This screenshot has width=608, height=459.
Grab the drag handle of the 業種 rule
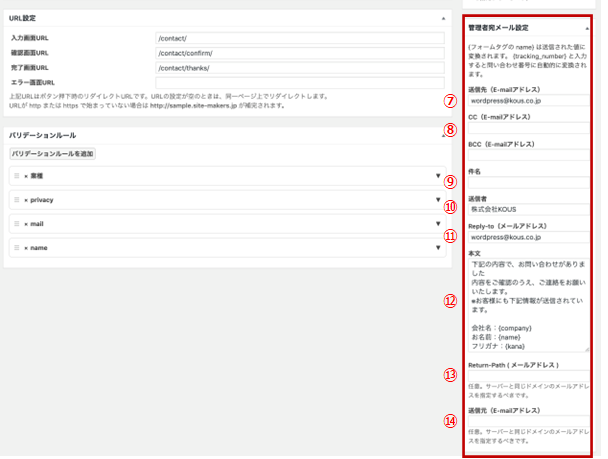click(x=16, y=176)
